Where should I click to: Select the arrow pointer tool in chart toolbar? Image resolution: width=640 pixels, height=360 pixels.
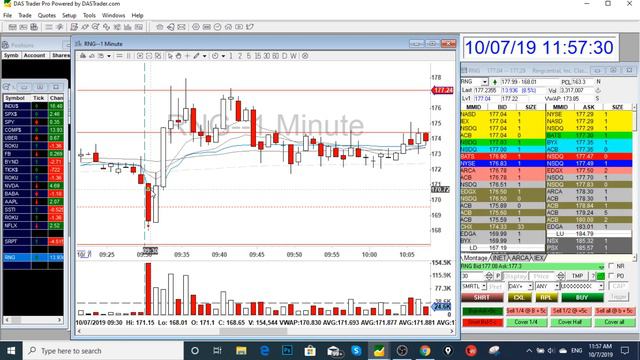pos(170,56)
